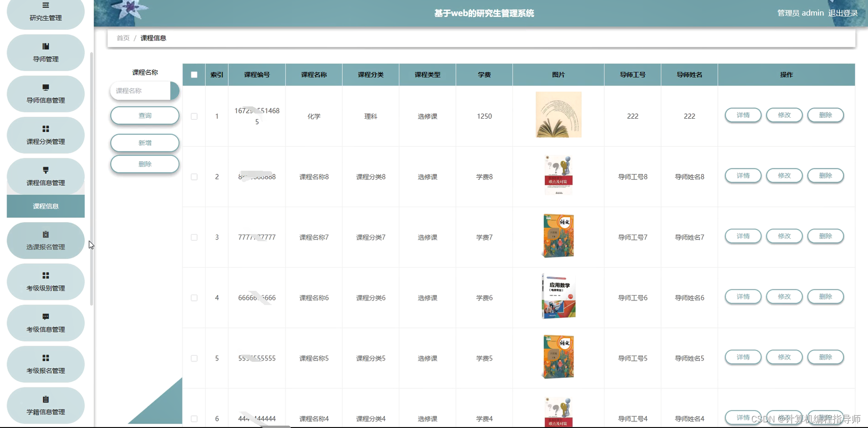Click the 学籍信息管理 clipboard icon
The height and width of the screenshot is (428, 868).
click(45, 399)
